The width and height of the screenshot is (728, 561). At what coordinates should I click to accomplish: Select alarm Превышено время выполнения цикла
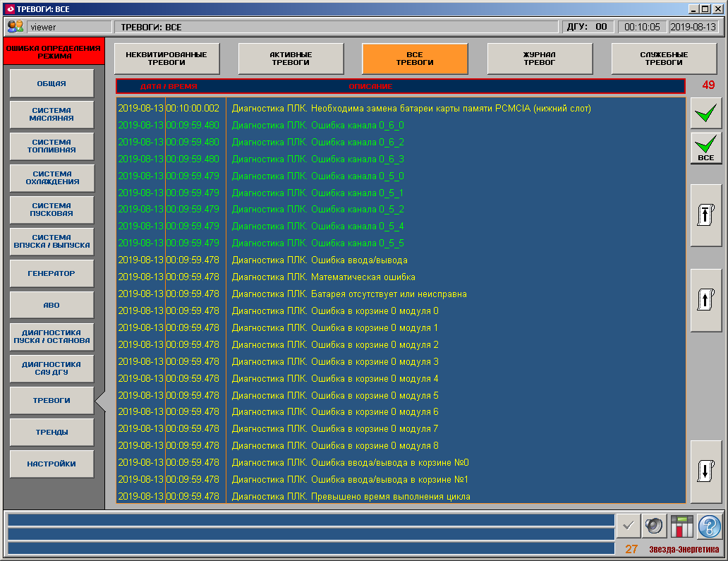click(401, 496)
